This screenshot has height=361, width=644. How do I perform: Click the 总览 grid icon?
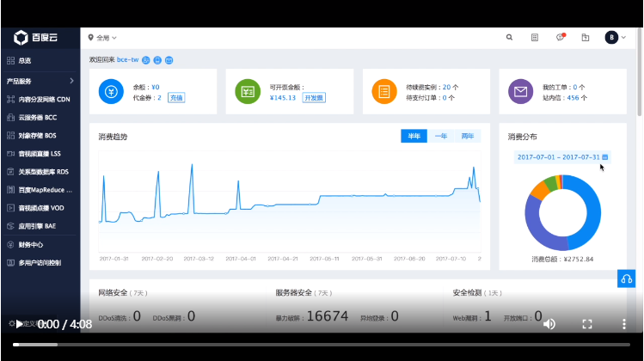click(x=10, y=60)
